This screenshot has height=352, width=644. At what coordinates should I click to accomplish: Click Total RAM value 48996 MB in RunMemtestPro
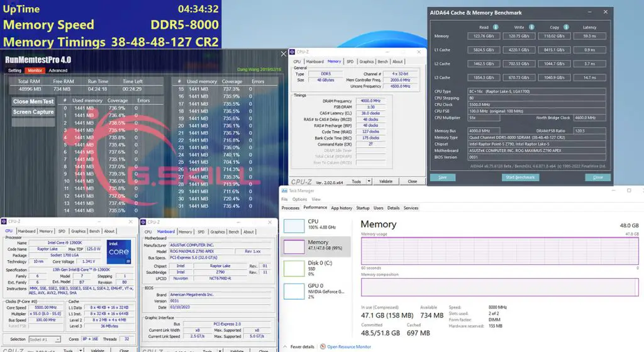(x=30, y=89)
